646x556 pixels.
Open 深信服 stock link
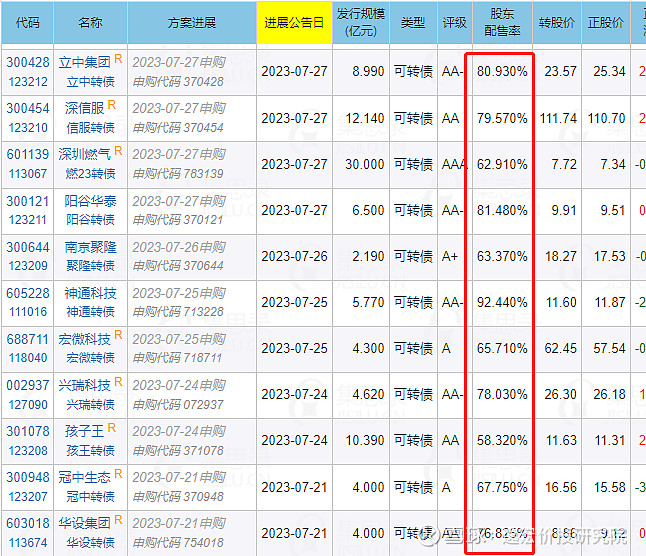(84, 108)
